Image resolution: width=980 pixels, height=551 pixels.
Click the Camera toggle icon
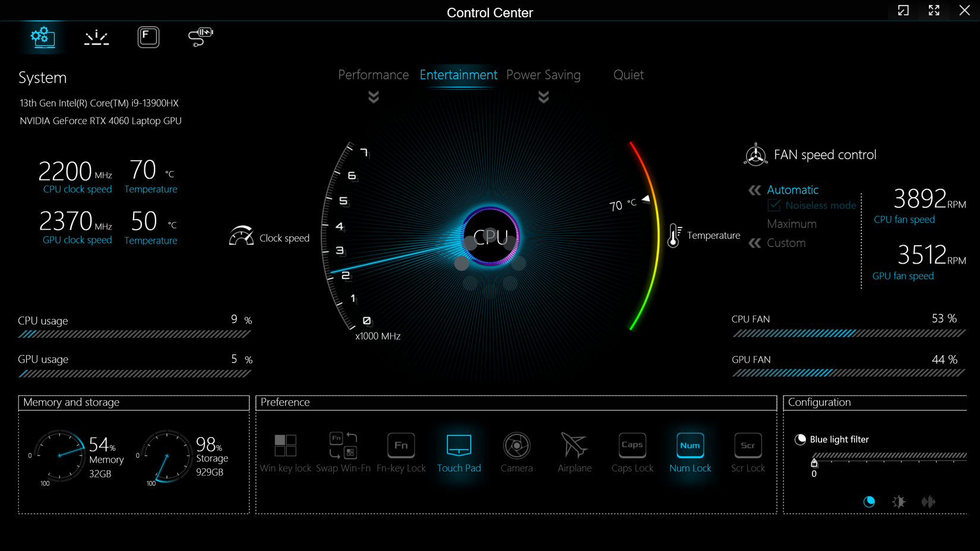click(516, 446)
